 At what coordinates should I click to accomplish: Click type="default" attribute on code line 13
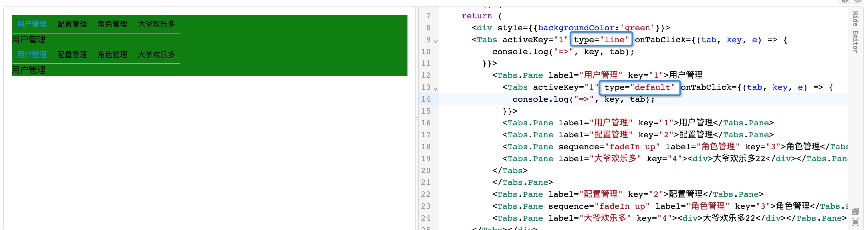point(640,87)
